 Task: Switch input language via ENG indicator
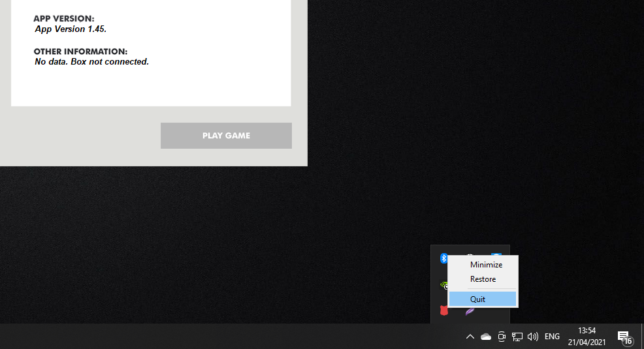[552, 337]
